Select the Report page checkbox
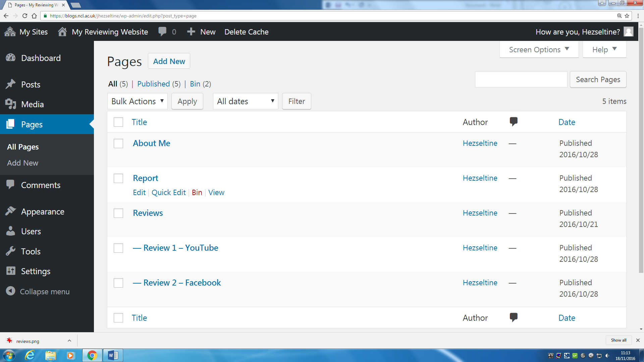Viewport: 644px width, 362px height. coord(118,178)
